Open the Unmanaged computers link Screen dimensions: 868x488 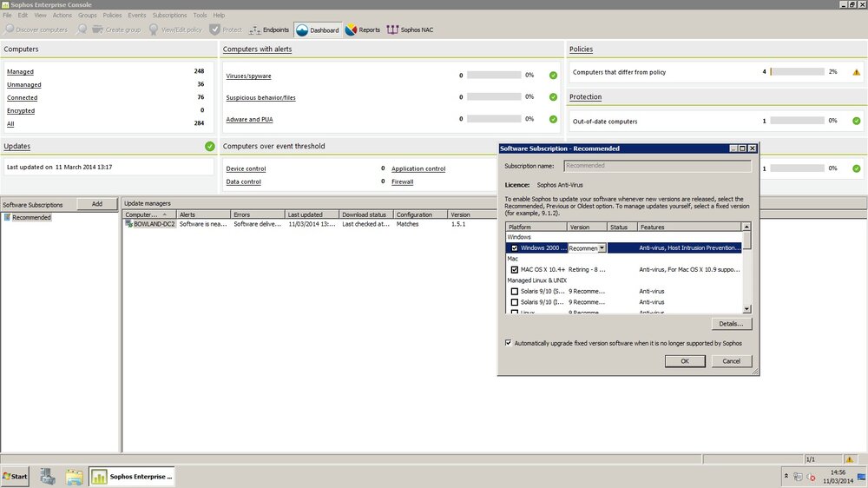pos(23,85)
